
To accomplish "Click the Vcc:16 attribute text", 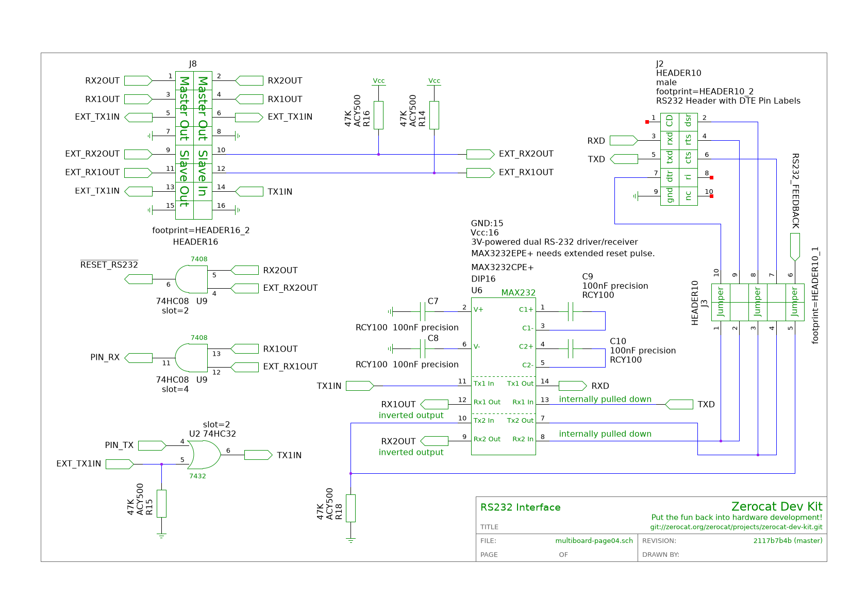I will (x=485, y=233).
